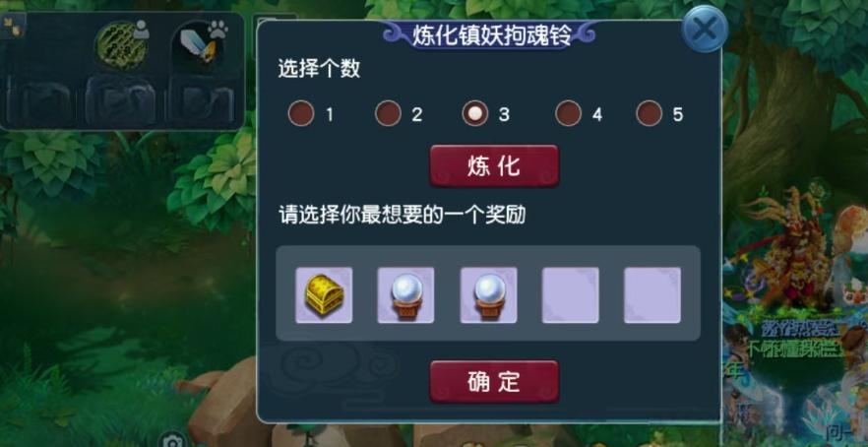
Task: Open the camera icon at bottom
Action: [x=174, y=441]
